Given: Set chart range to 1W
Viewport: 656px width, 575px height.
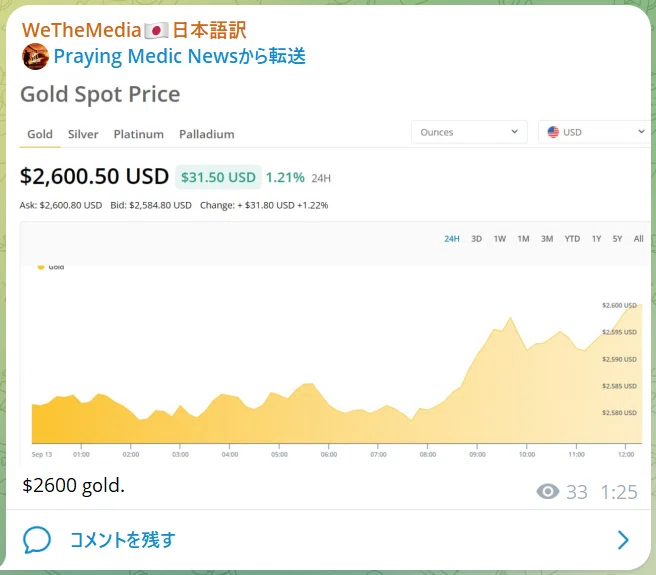Looking at the screenshot, I should click(500, 239).
